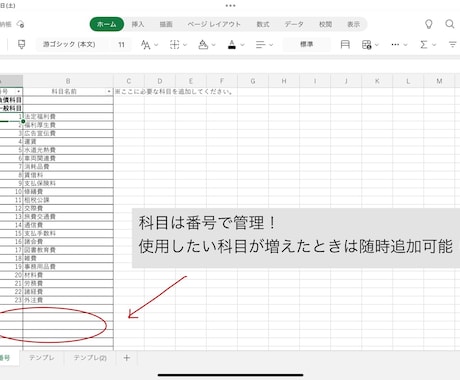This screenshot has height=380, width=460.
Task: Expand the borders dropdown arrow
Action: point(185,45)
